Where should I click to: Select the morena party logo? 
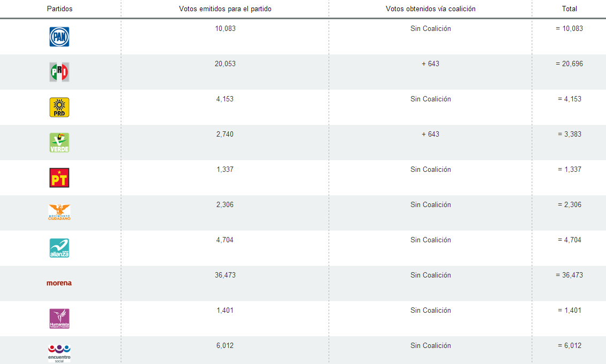(59, 283)
